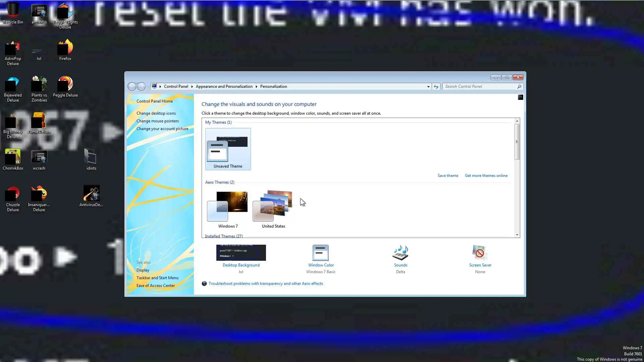
Task: Expand the address bar history dropdown
Action: pos(428,86)
